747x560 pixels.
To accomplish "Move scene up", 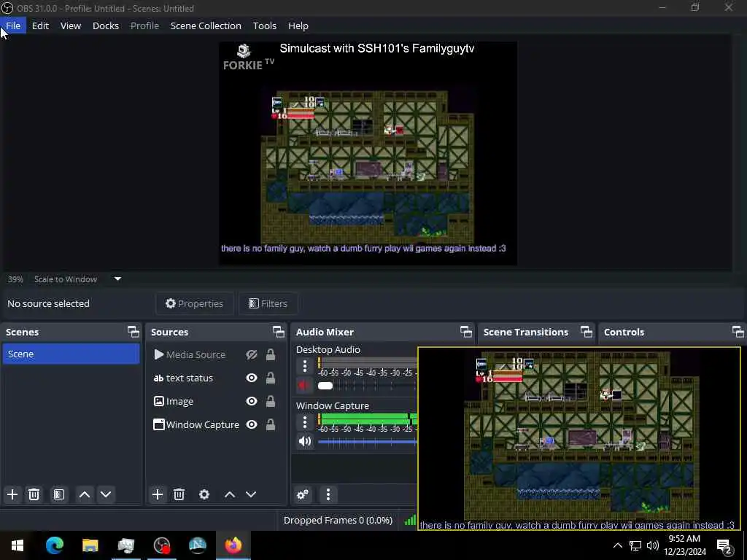I will click(x=85, y=494).
